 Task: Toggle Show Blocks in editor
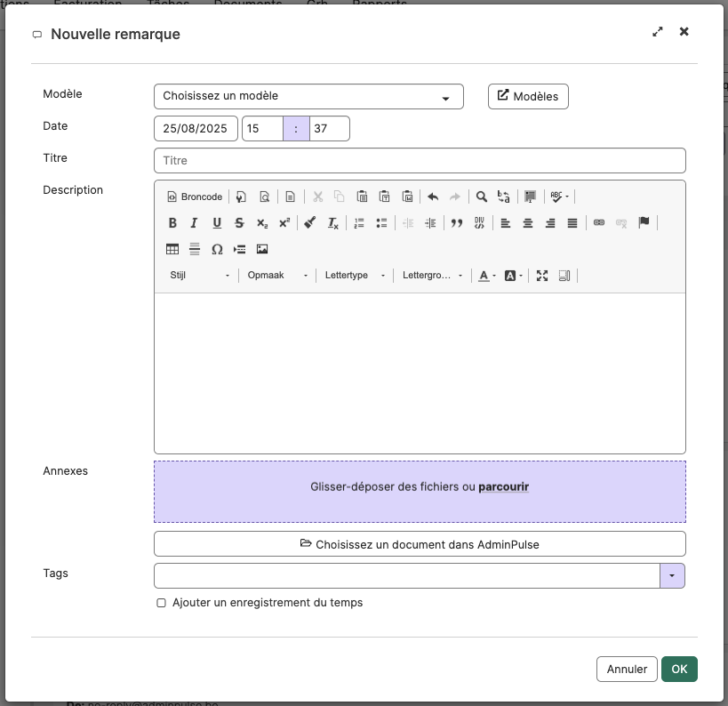(564, 276)
